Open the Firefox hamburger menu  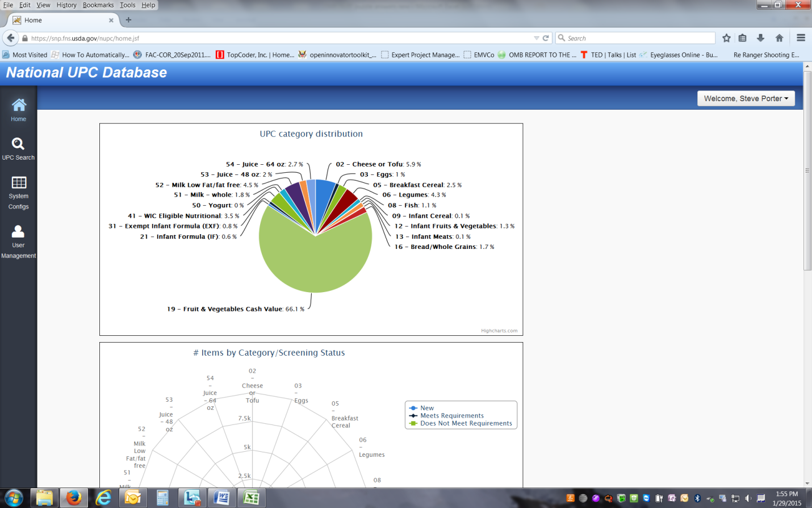(801, 38)
